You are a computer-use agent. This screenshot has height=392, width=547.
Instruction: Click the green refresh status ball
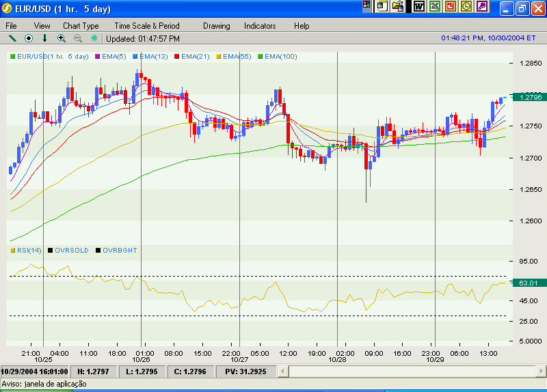pyautogui.click(x=94, y=38)
